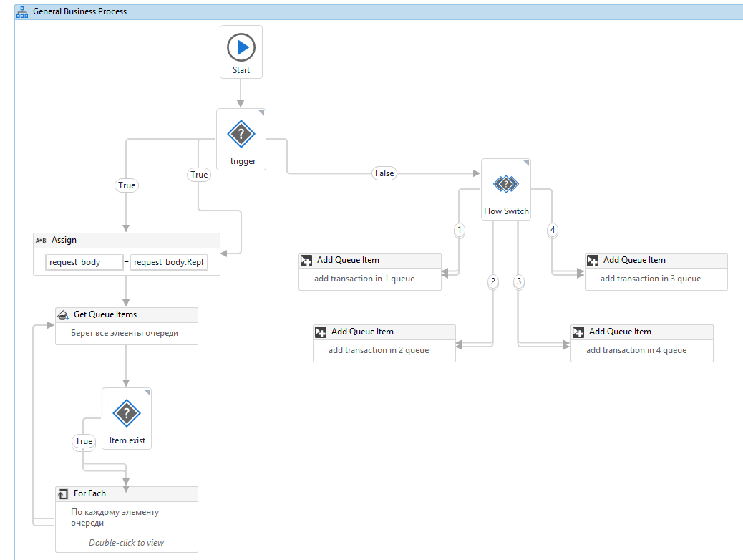
Task: Click the Double-click to view hint
Action: point(126,543)
